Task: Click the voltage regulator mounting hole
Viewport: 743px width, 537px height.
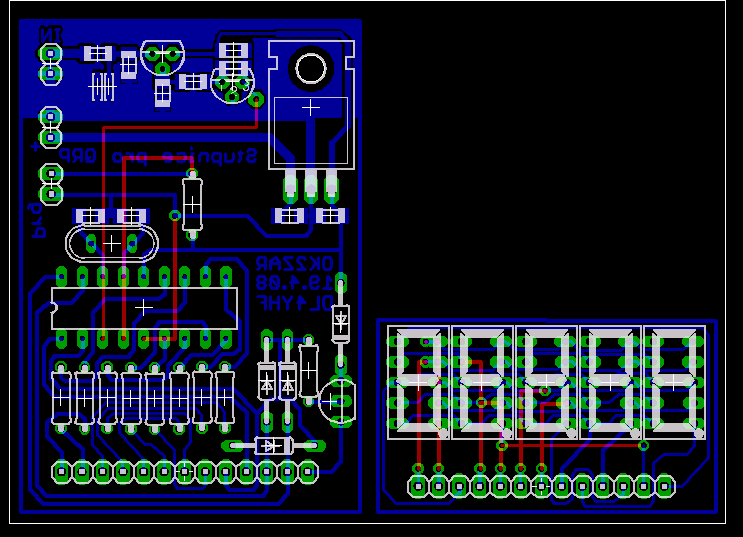Action: [x=310, y=68]
